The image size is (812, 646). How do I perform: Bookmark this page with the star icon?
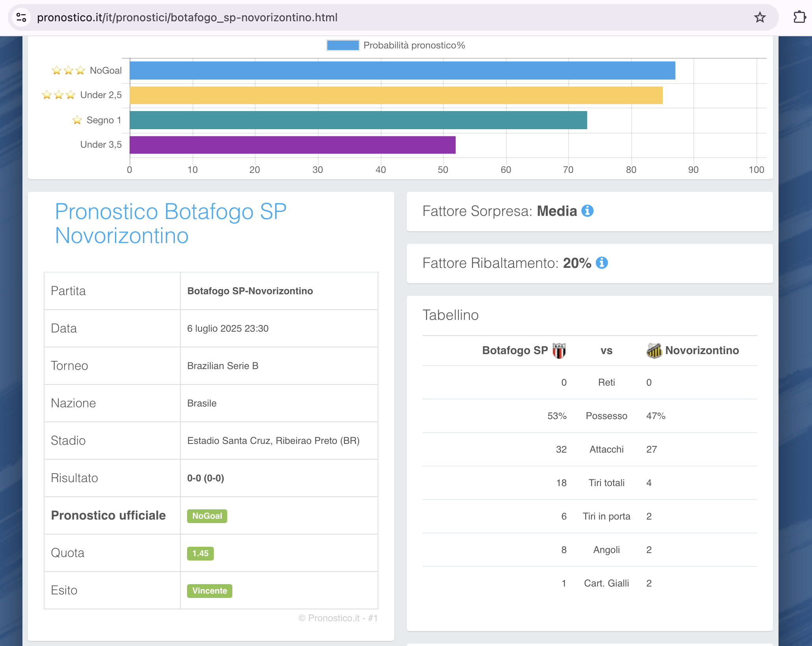[760, 17]
